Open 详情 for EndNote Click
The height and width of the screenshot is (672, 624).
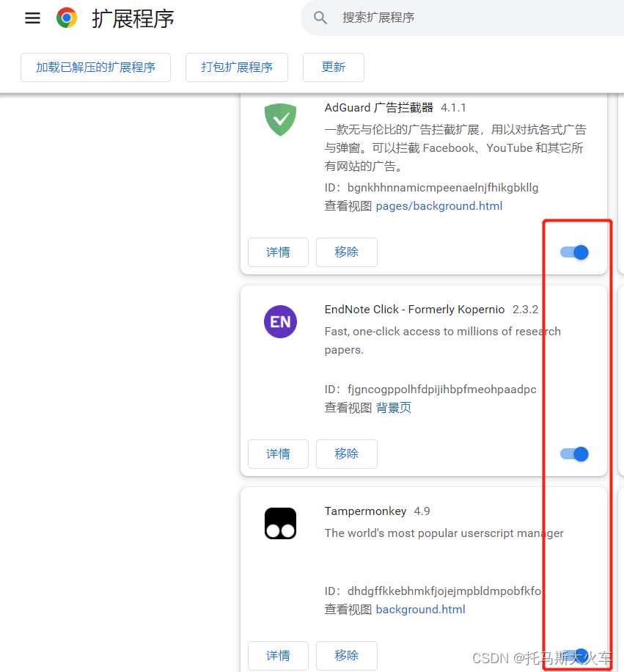pos(278,454)
